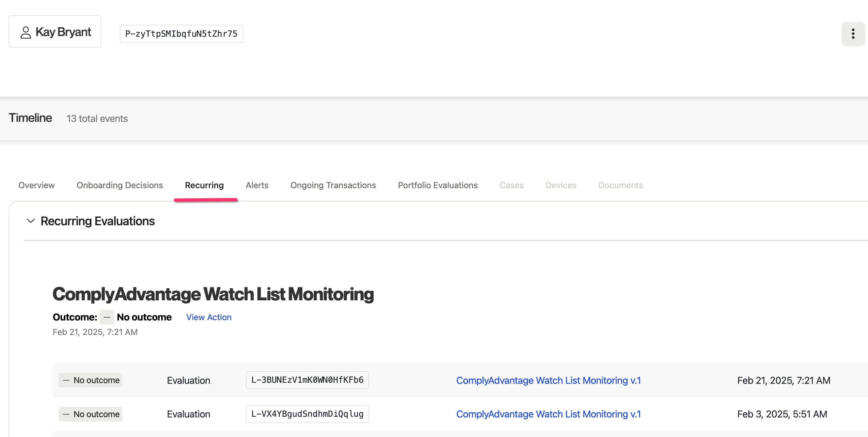Image resolution: width=868 pixels, height=437 pixels.
Task: Open ComplyAdvantage link dated Feb 21, 2025
Action: pos(548,380)
